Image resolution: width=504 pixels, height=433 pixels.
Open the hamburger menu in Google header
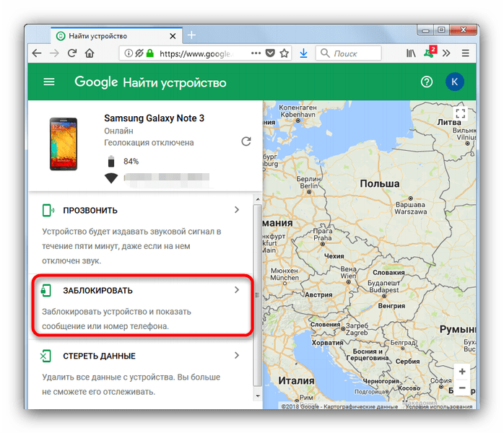point(49,82)
